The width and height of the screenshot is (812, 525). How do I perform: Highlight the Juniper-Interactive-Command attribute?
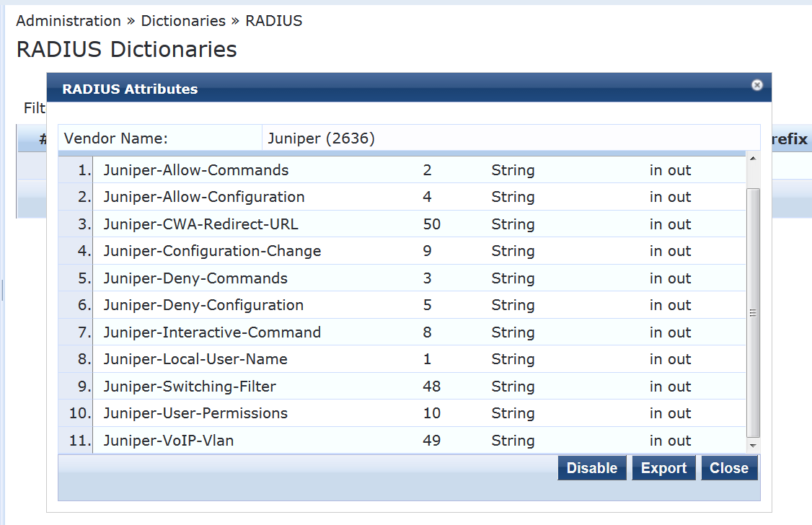pos(212,332)
